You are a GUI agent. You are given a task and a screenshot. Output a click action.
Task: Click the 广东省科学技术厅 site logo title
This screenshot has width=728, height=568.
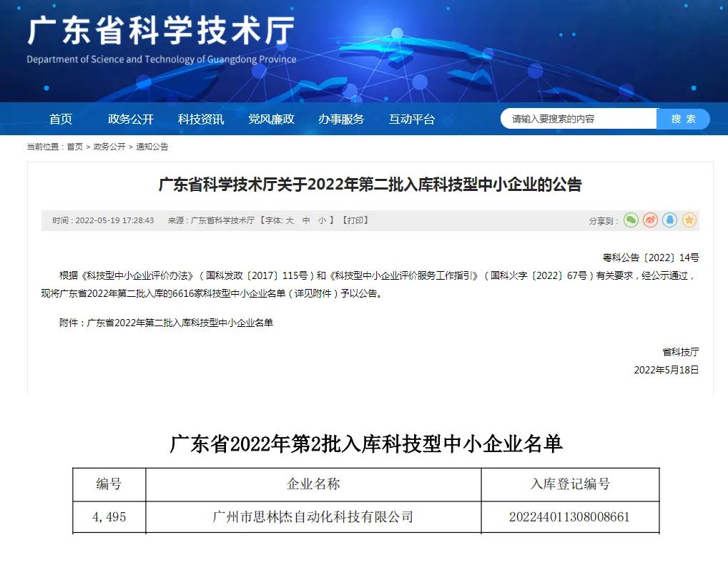click(161, 31)
